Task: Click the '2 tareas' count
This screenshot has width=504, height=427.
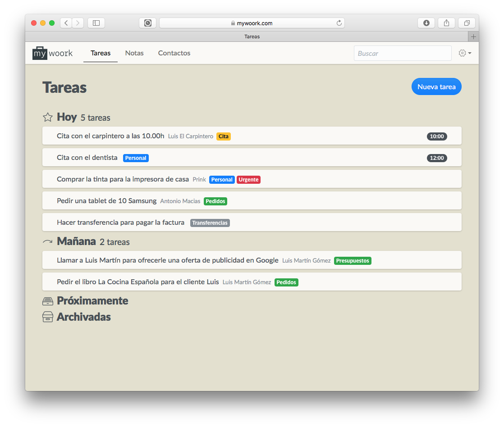Action: coord(115,242)
